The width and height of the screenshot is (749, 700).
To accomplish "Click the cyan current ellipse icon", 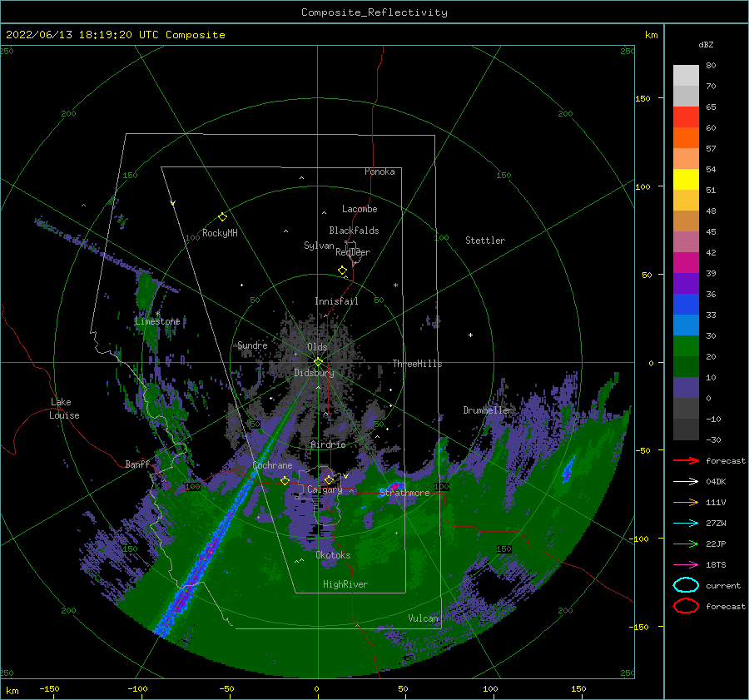I will click(x=686, y=585).
